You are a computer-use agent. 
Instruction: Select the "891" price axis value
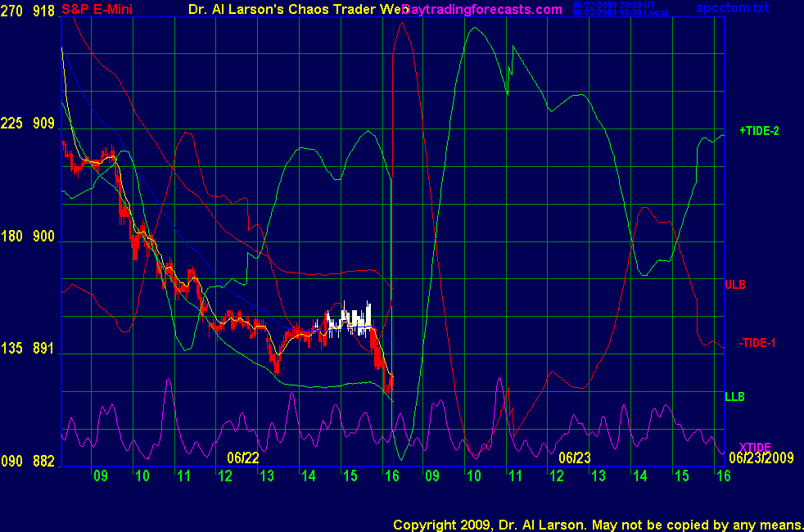click(43, 349)
